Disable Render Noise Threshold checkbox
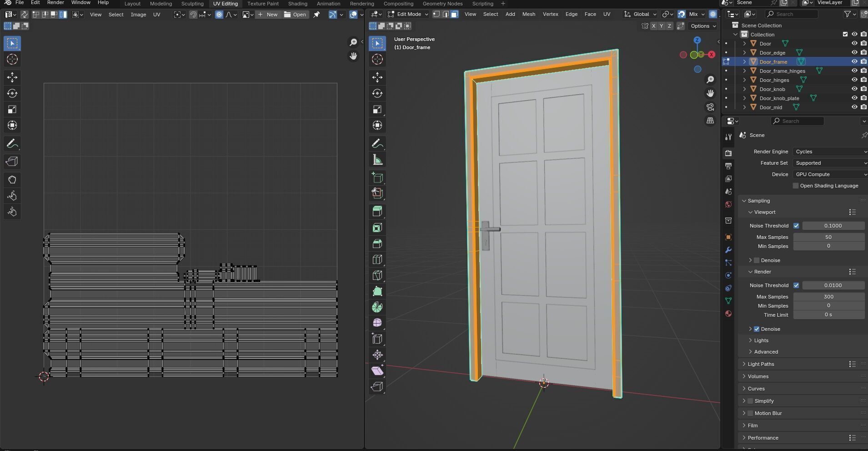Image resolution: width=868 pixels, height=451 pixels. coord(796,285)
